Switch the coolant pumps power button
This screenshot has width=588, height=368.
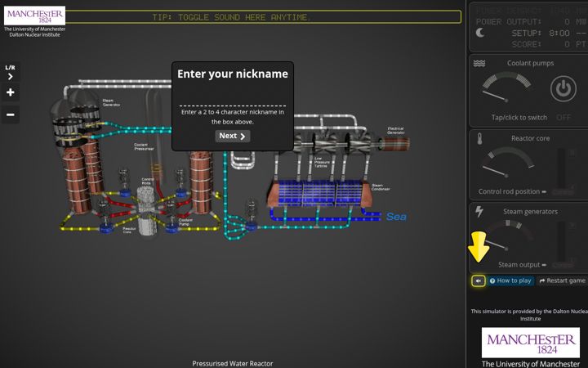(563, 88)
